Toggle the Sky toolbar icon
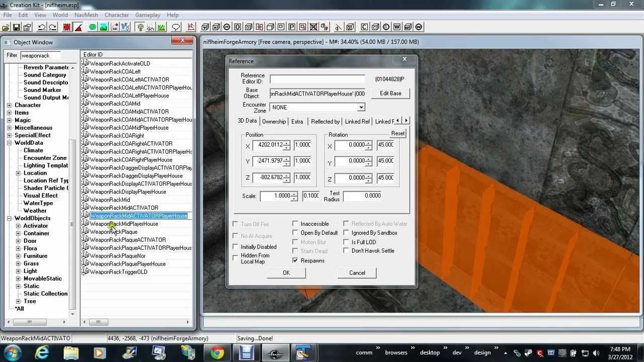The height and width of the screenshot is (362, 644). click(150, 27)
